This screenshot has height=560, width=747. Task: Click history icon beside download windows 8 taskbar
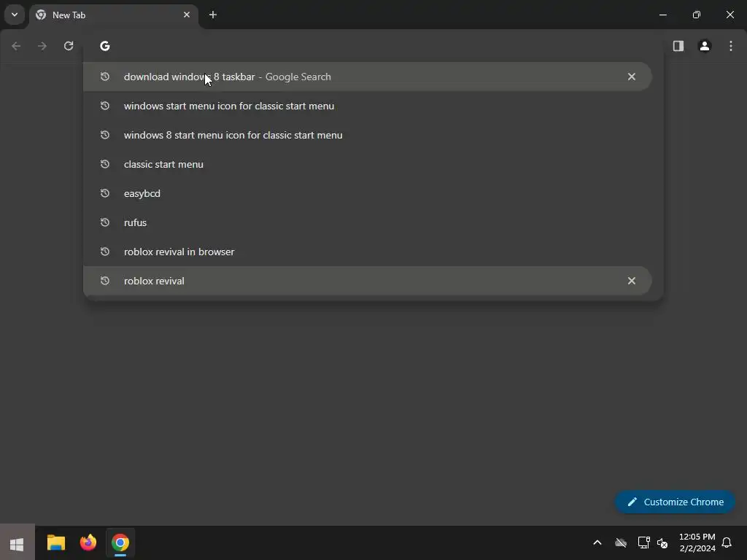click(105, 77)
